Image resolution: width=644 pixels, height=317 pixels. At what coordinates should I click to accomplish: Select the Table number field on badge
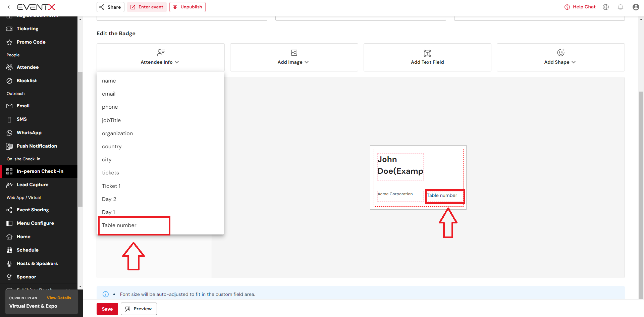pos(442,196)
